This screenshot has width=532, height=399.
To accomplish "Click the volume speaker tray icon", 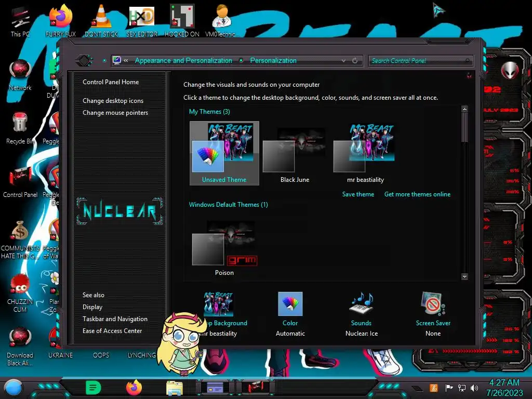I will [x=474, y=388].
